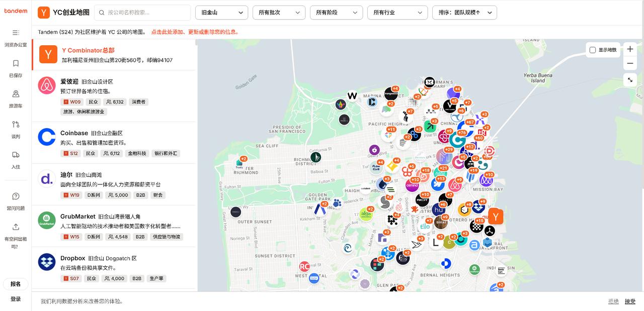Viewport: 644px width, 311px height.
Task: Click the 报名 sign-up button
Action: coord(16,284)
